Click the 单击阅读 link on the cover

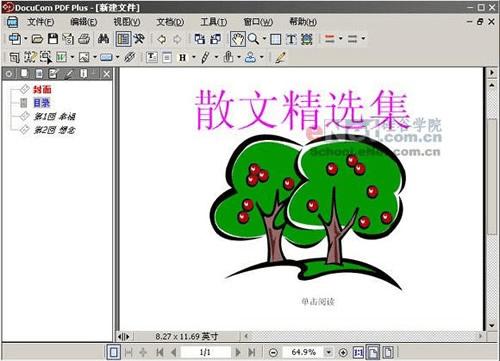(318, 302)
